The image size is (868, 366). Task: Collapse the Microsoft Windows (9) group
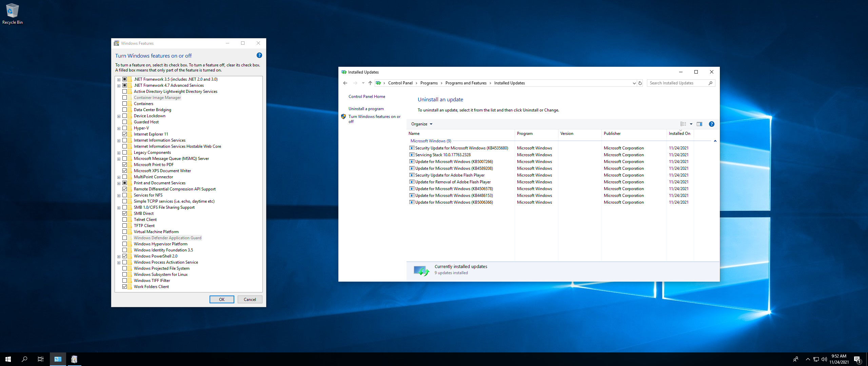point(715,141)
